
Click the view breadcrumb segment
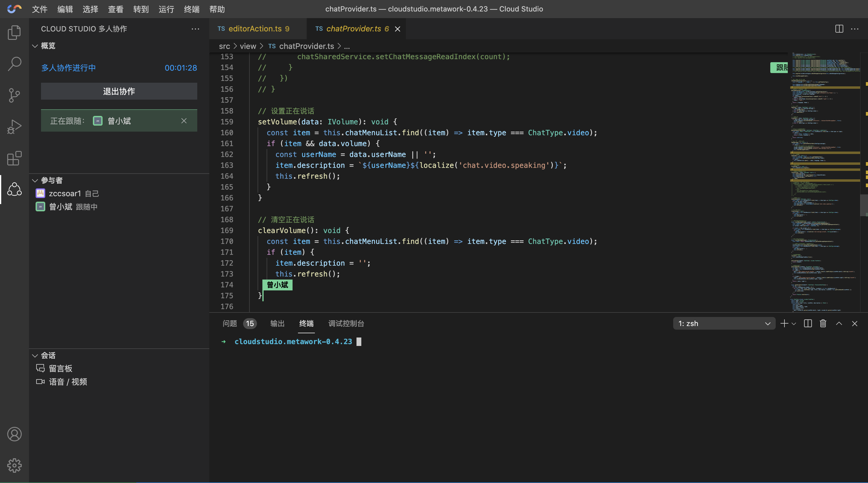pos(248,46)
